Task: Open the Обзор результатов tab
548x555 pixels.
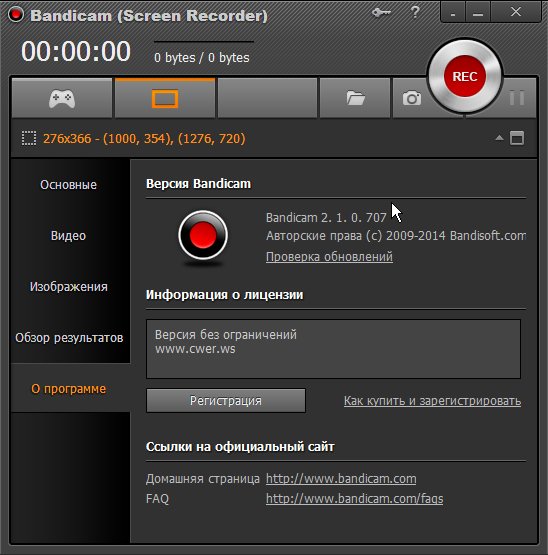Action: pyautogui.click(x=69, y=338)
